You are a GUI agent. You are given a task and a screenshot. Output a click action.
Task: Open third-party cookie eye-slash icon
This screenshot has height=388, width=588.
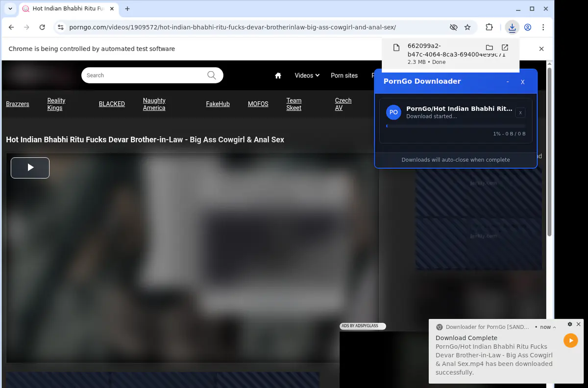coord(454,27)
